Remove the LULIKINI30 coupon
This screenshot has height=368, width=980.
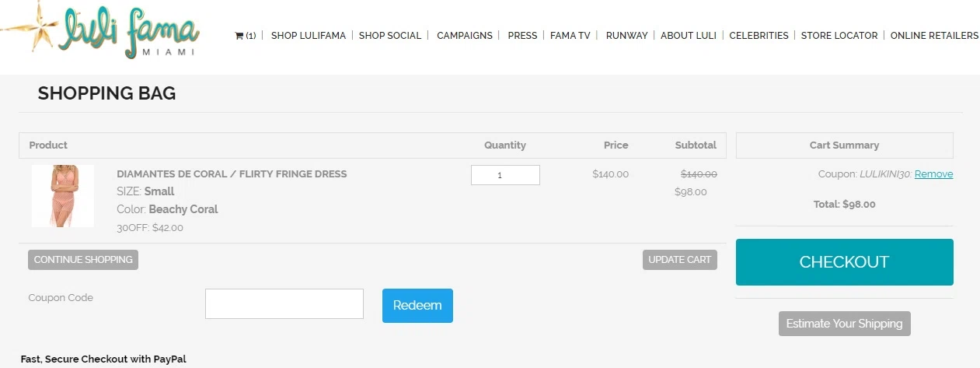pyautogui.click(x=933, y=174)
